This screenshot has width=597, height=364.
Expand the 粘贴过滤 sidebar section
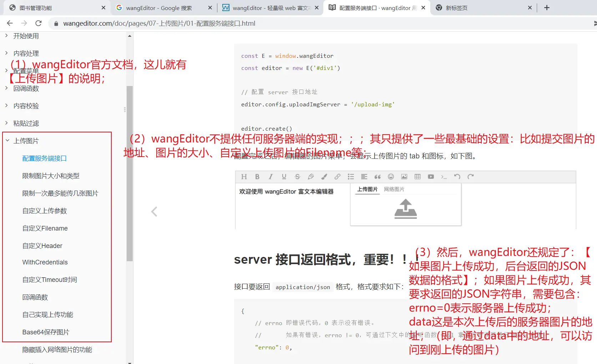6,123
